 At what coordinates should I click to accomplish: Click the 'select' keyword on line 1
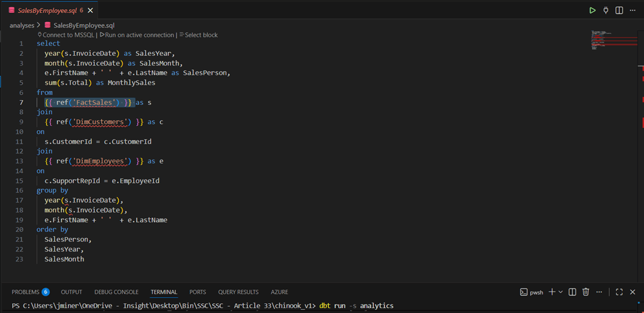(48, 44)
